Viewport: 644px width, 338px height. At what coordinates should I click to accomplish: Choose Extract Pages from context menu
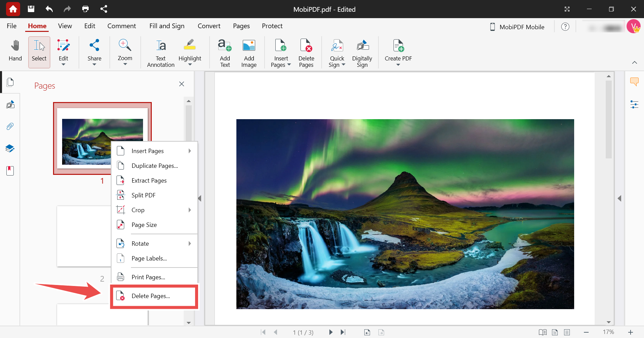click(x=154, y=181)
